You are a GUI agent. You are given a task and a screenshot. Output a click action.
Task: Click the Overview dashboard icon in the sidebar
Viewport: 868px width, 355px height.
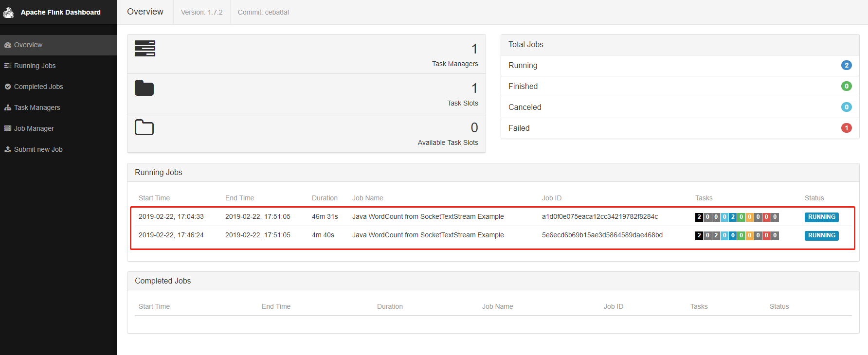click(8, 45)
